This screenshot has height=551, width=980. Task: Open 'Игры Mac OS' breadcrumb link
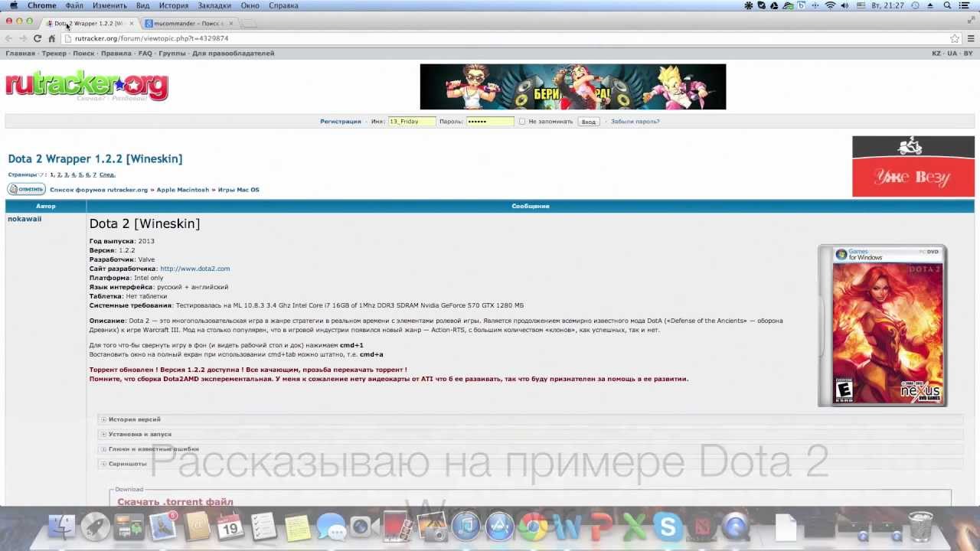coord(238,190)
